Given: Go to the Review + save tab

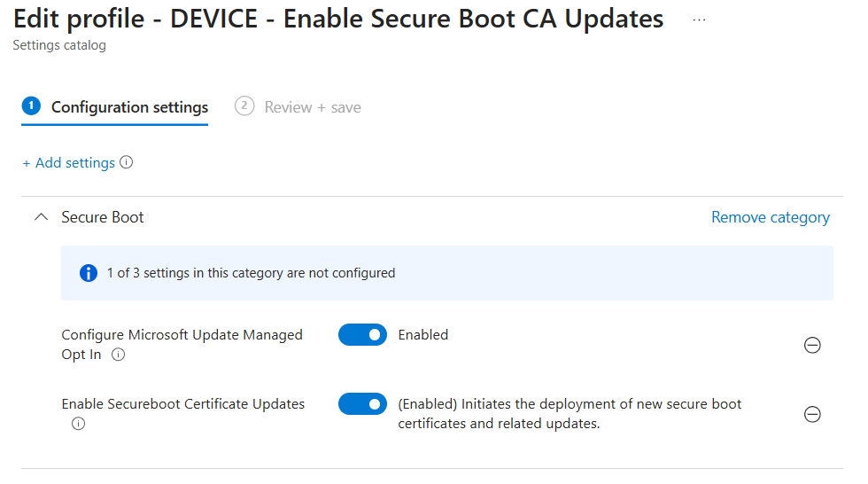Looking at the screenshot, I should click(x=312, y=107).
